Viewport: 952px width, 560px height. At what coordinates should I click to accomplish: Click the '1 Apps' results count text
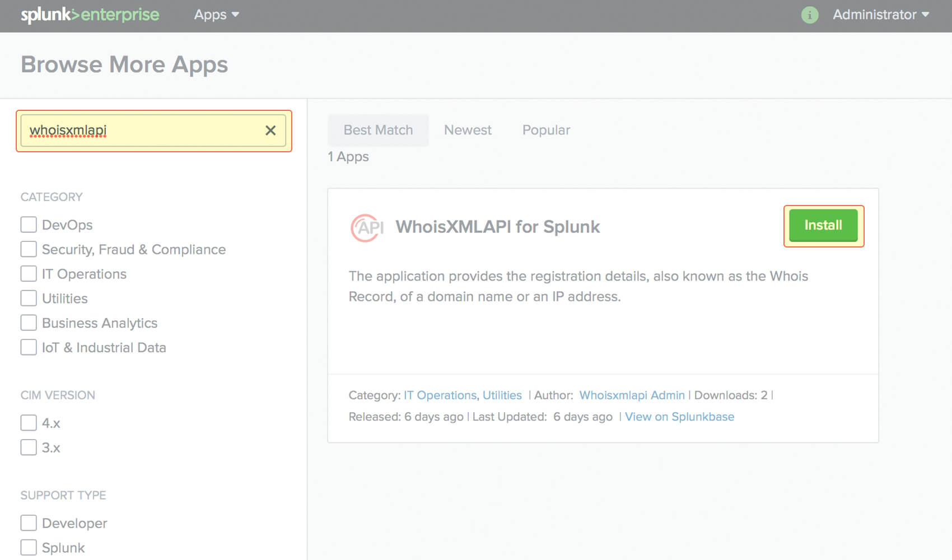(x=348, y=157)
